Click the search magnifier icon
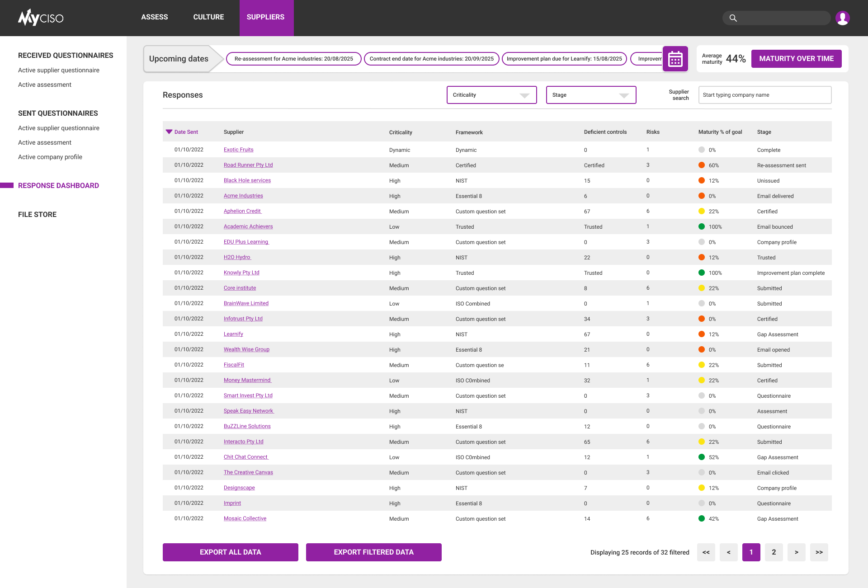Screen dimensions: 868x588 point(733,18)
